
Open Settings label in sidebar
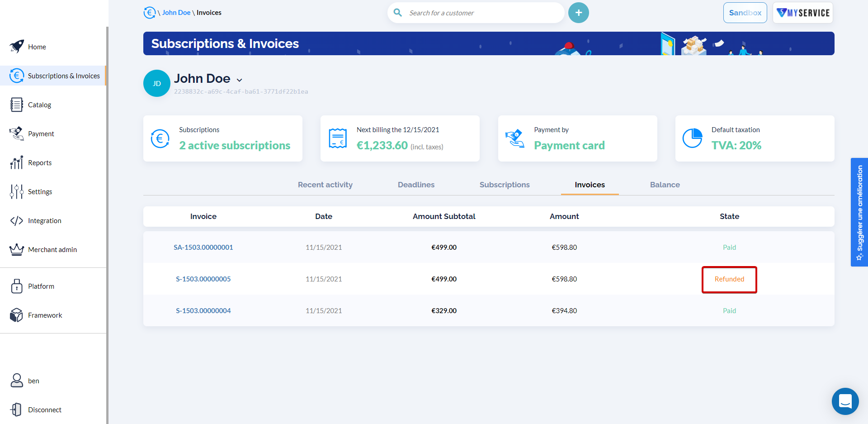coord(40,191)
